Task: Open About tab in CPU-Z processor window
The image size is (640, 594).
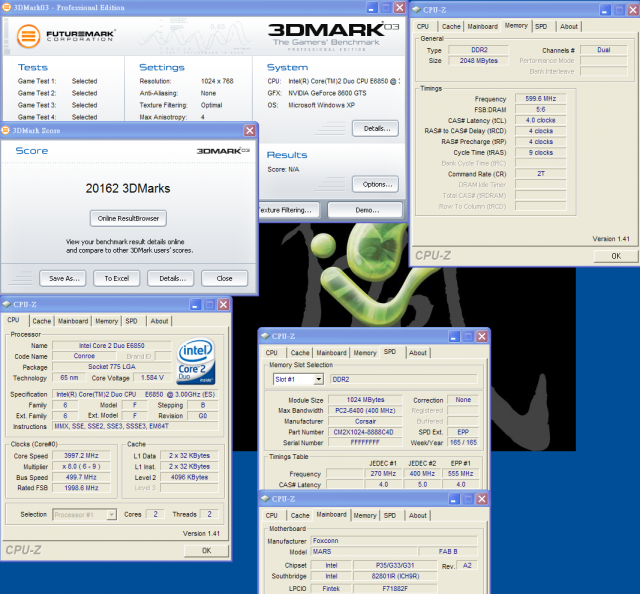Action: [x=159, y=321]
